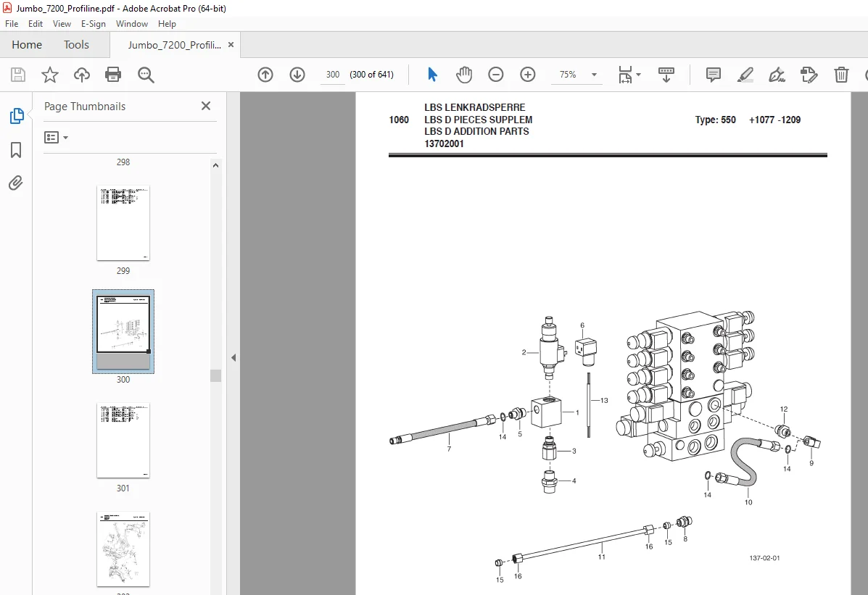The image size is (868, 595).
Task: Open the Edit menu
Action: (x=36, y=24)
